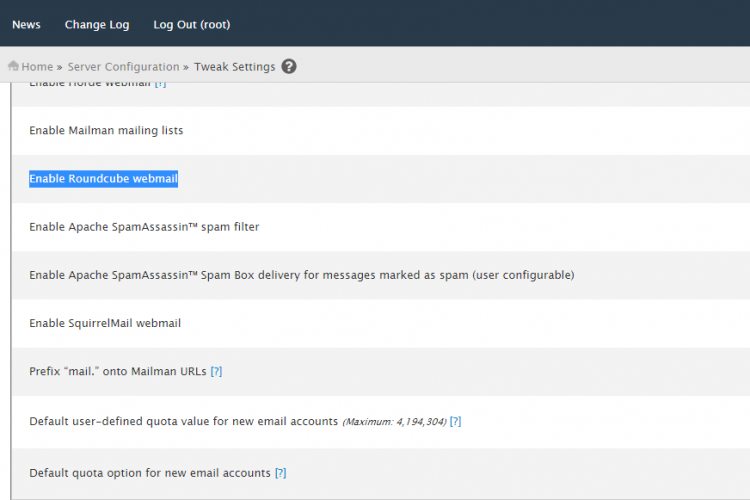Click Tweak Settings breadcrumb text
Image resolution: width=750 pixels, height=500 pixels.
(x=234, y=67)
